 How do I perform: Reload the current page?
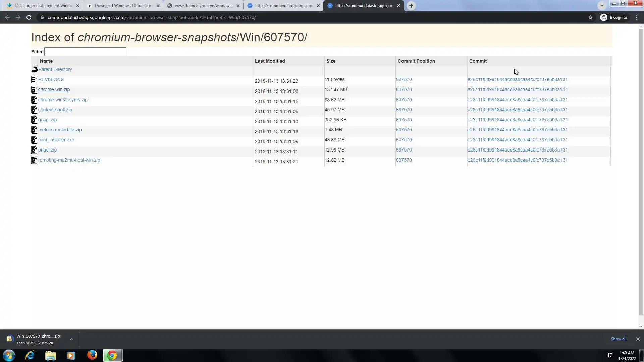click(x=29, y=17)
